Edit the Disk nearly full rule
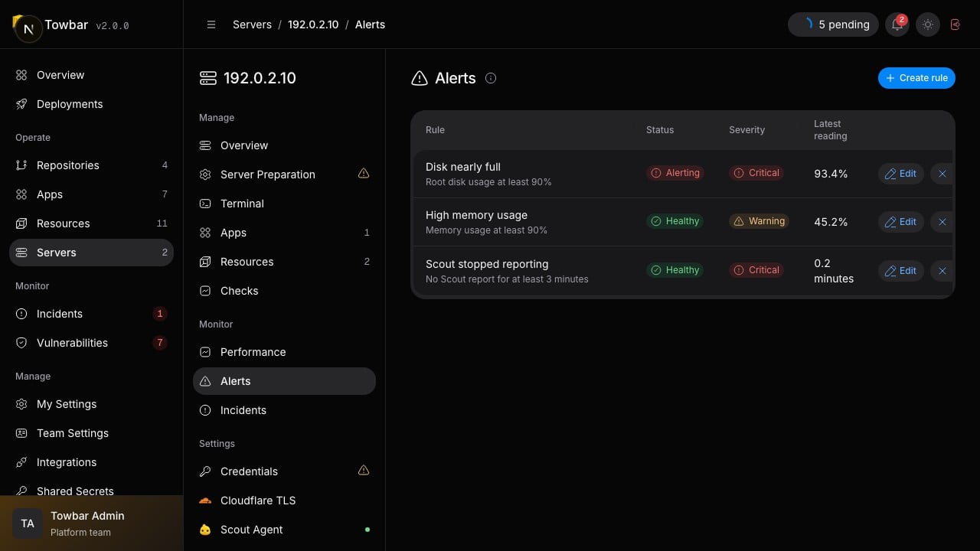The width and height of the screenshot is (980, 551). 901,174
